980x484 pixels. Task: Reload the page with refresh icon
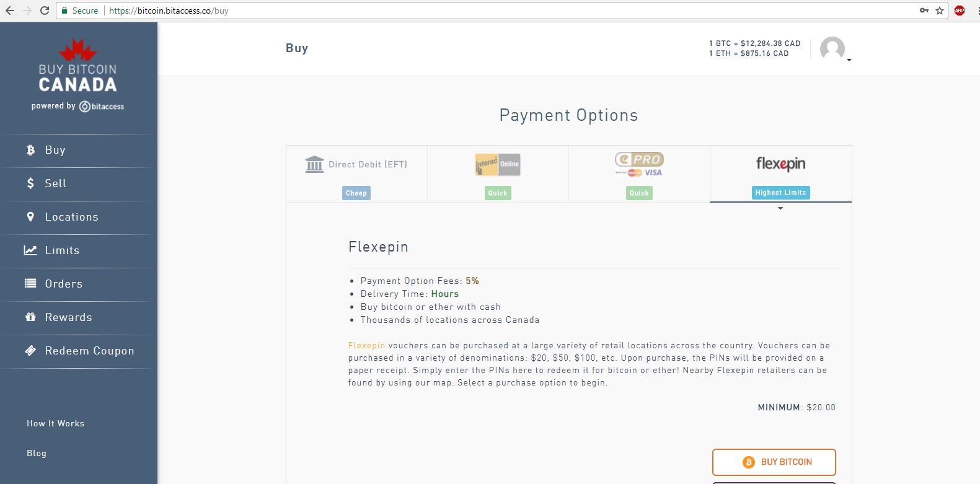45,11
